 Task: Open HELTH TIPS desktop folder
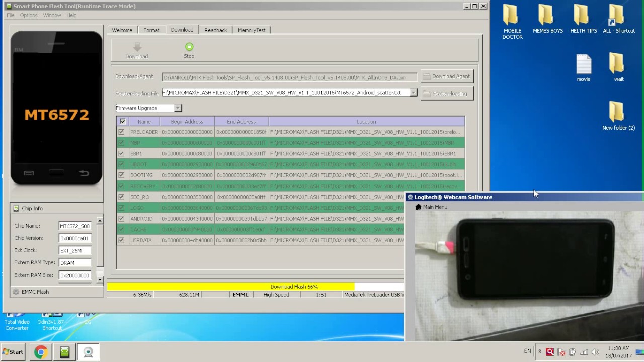click(584, 19)
